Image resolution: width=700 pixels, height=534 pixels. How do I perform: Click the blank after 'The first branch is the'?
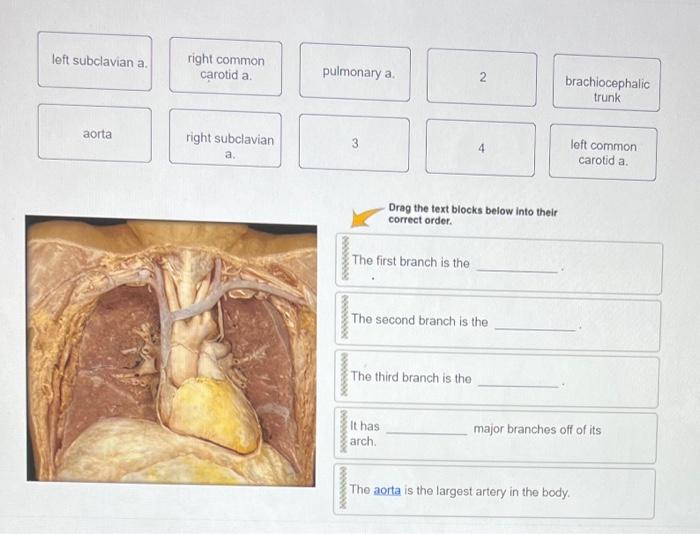(517, 267)
